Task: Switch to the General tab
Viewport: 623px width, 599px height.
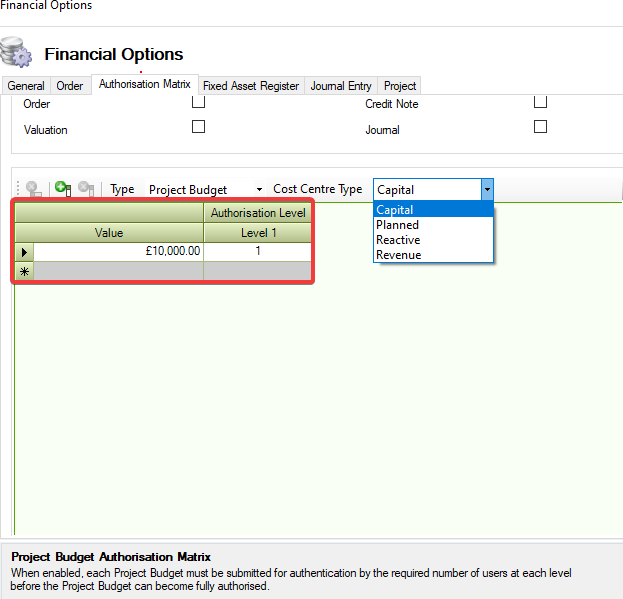Action: tap(26, 86)
